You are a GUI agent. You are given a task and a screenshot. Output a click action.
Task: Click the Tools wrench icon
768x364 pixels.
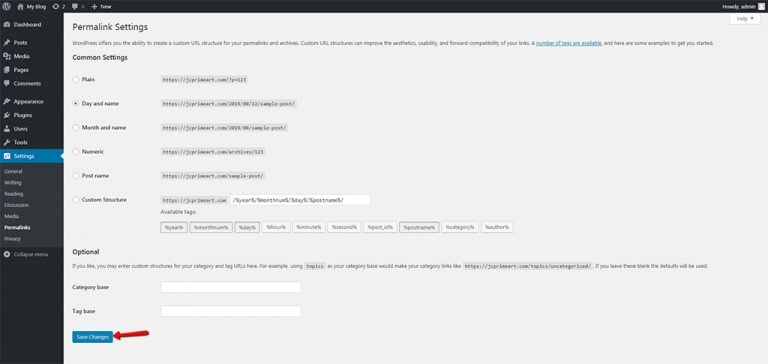[7, 142]
